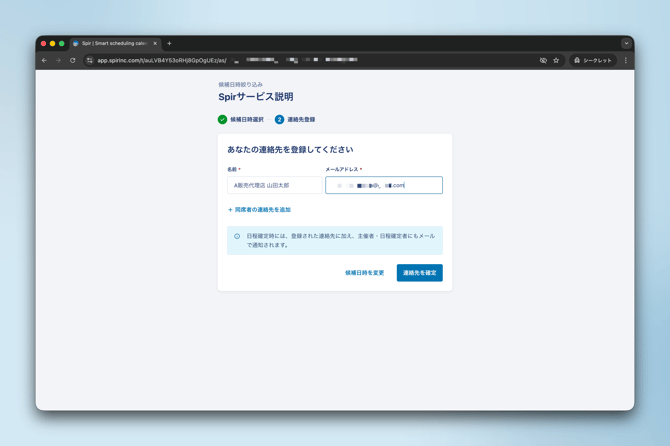Click the green checkmark step icon
670x446 pixels.
223,119
